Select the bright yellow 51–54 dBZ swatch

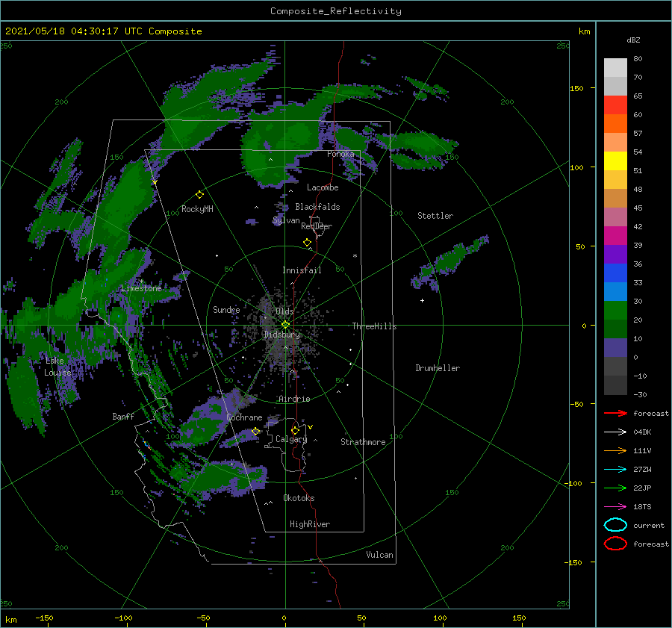click(x=615, y=161)
